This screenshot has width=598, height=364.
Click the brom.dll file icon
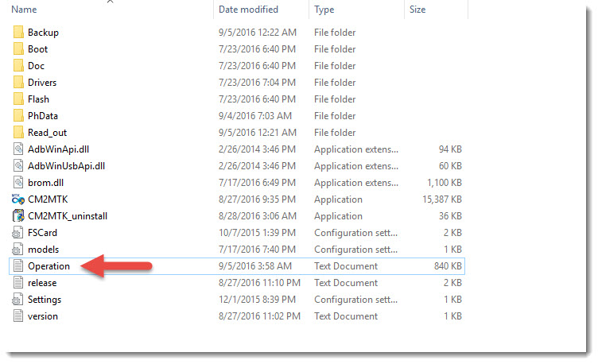click(18, 183)
